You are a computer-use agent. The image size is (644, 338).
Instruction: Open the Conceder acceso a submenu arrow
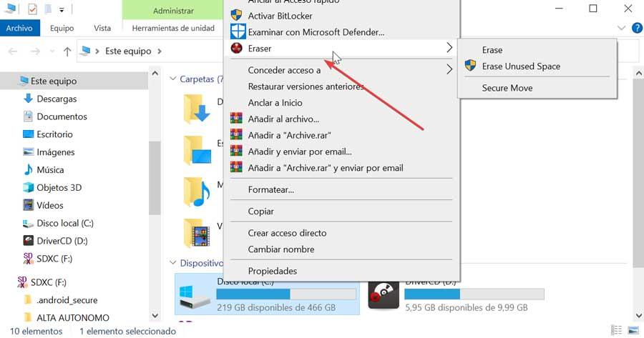[x=449, y=70]
